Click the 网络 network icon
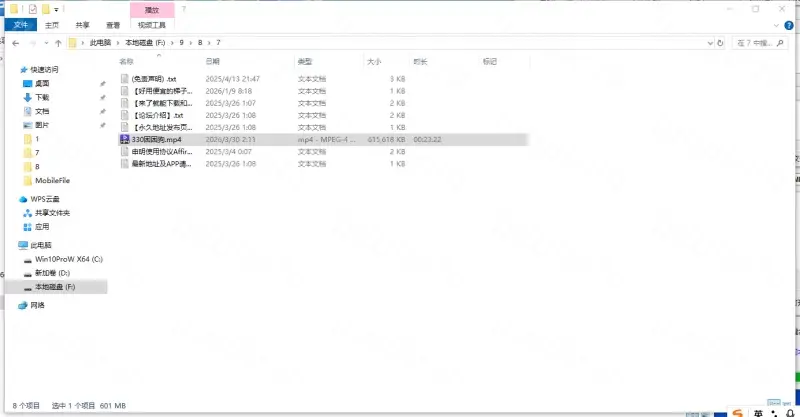800x417 pixels. (38, 305)
